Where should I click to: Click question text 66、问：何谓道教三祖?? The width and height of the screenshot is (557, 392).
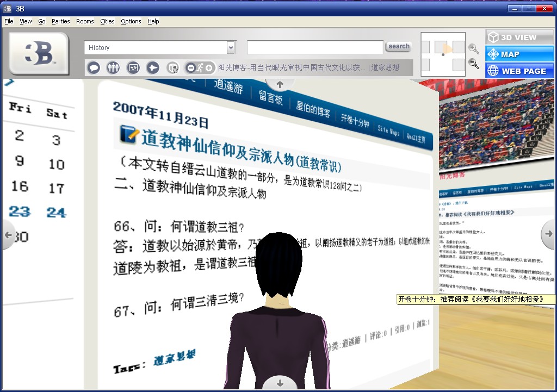(x=178, y=226)
